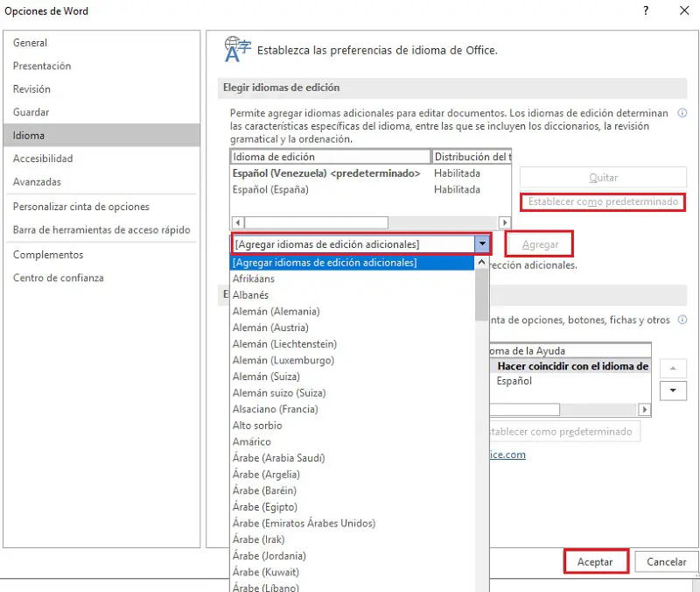
Task: Click move-down arrow for help language
Action: (673, 391)
